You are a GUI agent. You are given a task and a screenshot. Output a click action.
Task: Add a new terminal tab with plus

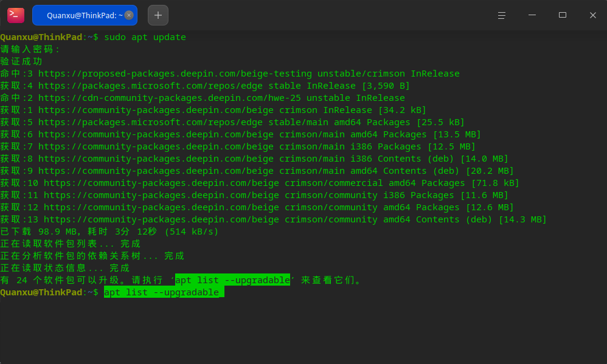pyautogui.click(x=158, y=15)
